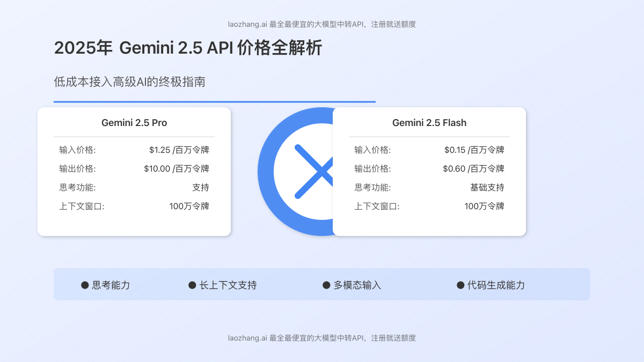Click the 支持 value in Pro card
The height and width of the screenshot is (362, 644).
coord(201,188)
